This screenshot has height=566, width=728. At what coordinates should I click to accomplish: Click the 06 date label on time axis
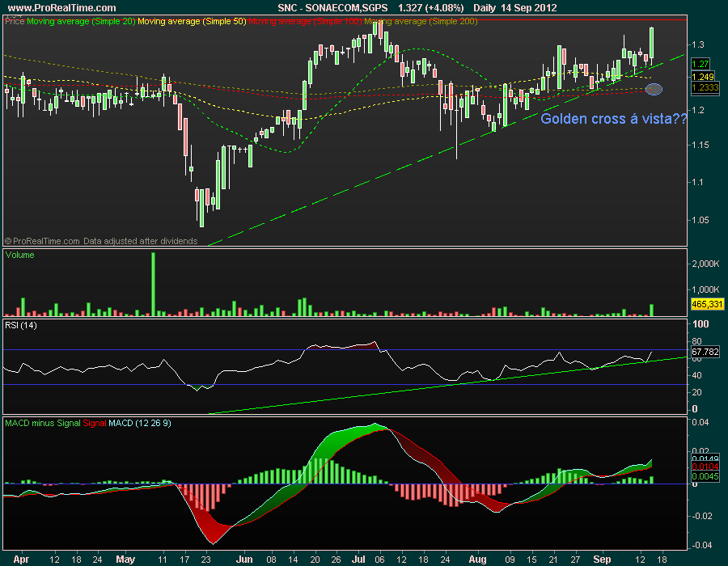click(x=380, y=560)
